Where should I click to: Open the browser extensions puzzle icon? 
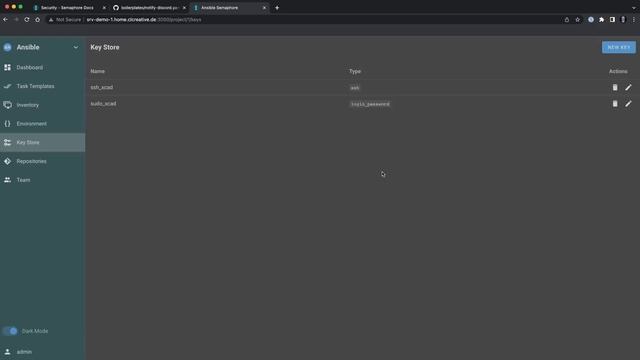tap(601, 20)
